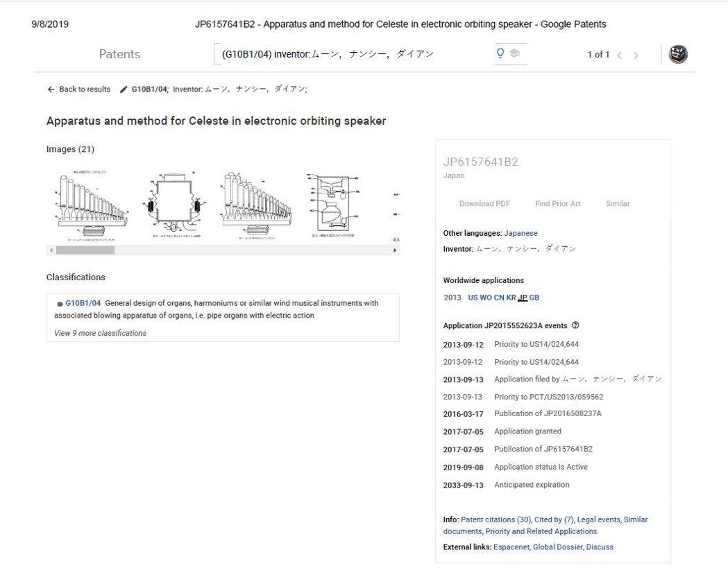Click the pencil edit icon near Back to results
This screenshot has height=575, width=728.
pos(124,89)
